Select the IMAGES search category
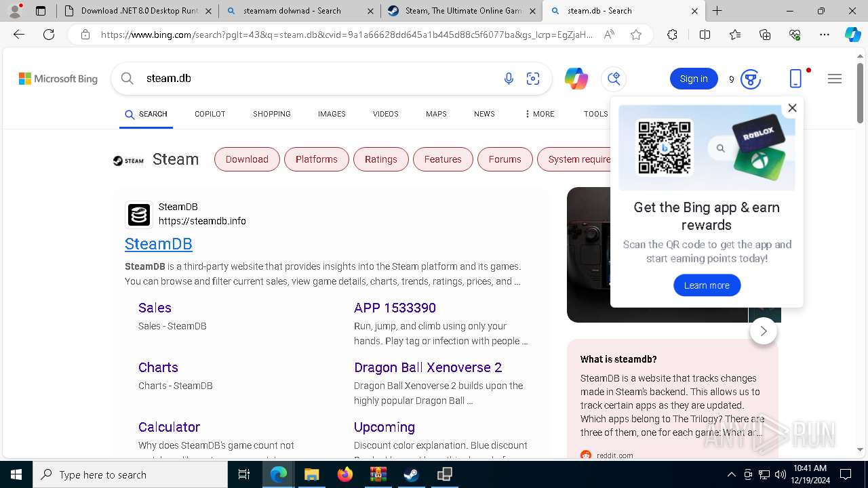 332,114
